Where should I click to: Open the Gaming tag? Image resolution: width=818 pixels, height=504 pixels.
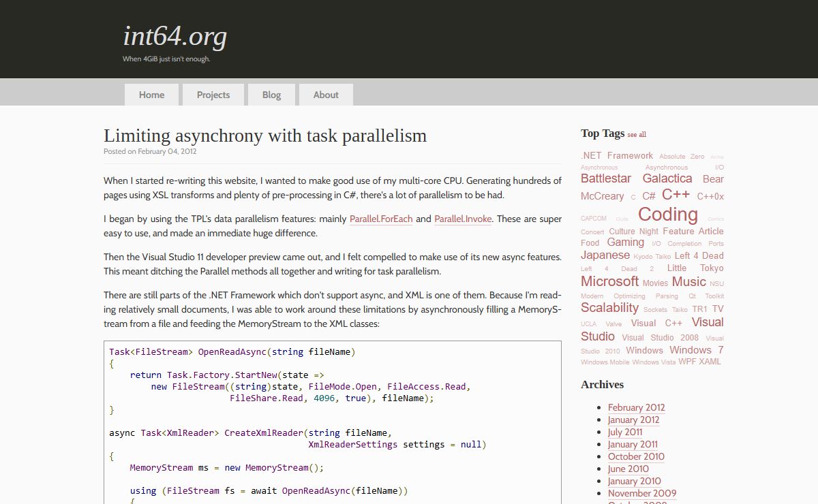coord(626,242)
